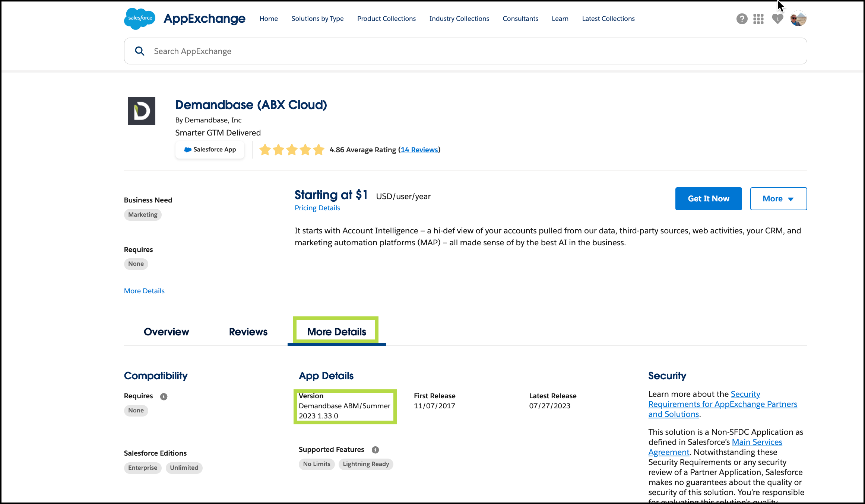Open the Pricing Details link
The width and height of the screenshot is (865, 504).
[x=317, y=208]
